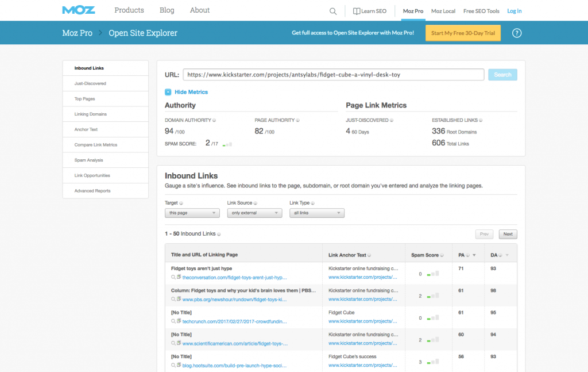588x372 pixels.
Task: Open Just-Discovered in sidebar
Action: pyautogui.click(x=106, y=83)
